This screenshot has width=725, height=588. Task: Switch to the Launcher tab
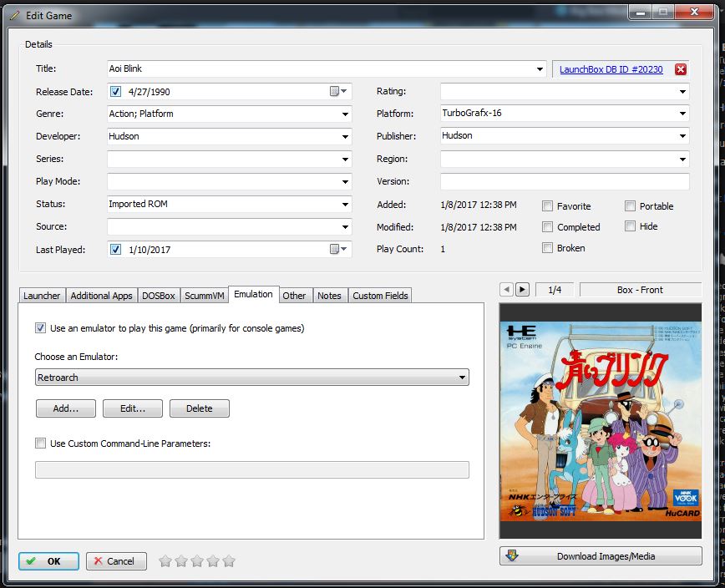[x=42, y=296]
